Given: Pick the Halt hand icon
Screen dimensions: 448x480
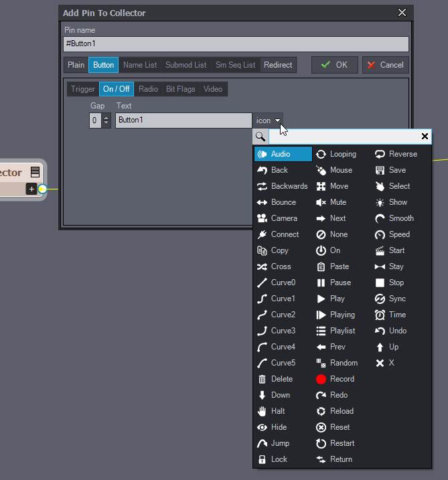Looking at the screenshot, I should coord(272,411).
